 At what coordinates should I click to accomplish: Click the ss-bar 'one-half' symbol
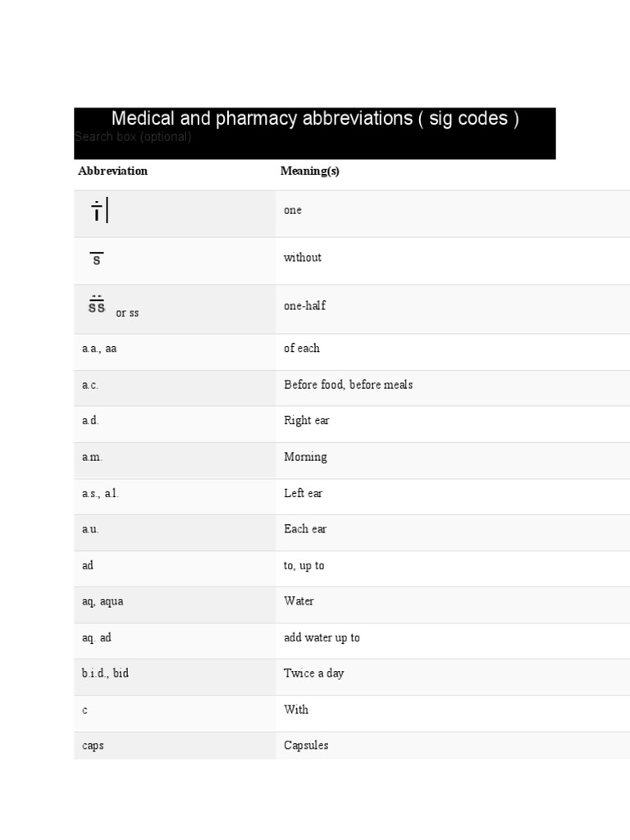click(97, 306)
